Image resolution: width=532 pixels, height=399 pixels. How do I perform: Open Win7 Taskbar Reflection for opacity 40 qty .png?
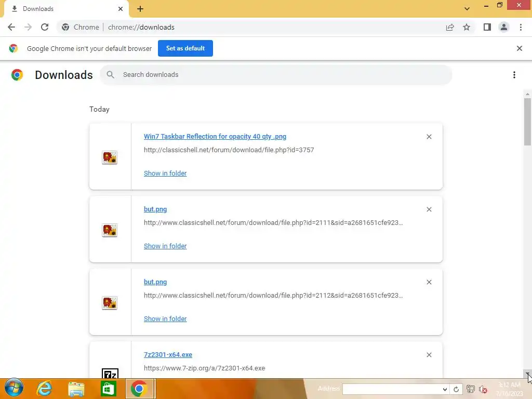coord(215,137)
